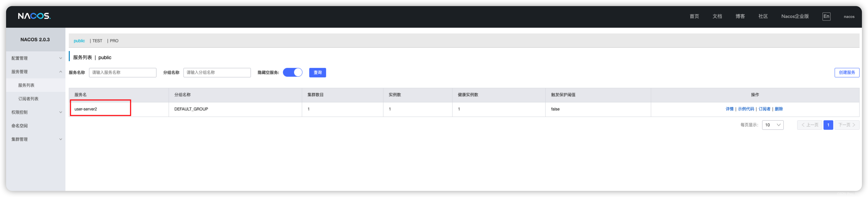Image resolution: width=868 pixels, height=197 pixels.
Task: Open Nacos企业版 link
Action: [x=795, y=16]
